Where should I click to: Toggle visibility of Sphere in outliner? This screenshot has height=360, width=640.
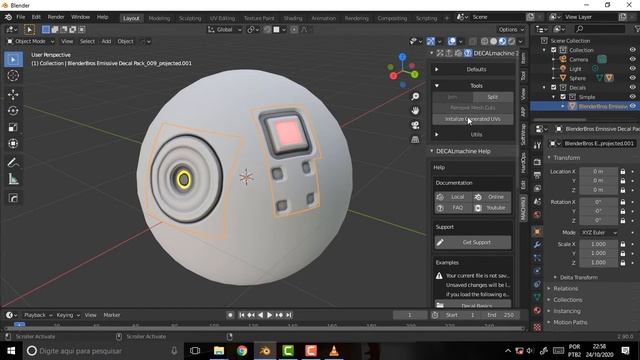pos(632,78)
